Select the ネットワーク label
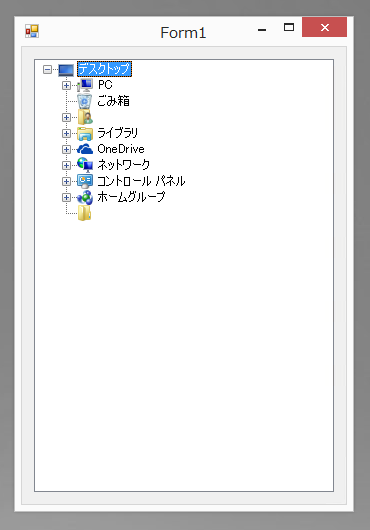The image size is (370, 530). (124, 165)
